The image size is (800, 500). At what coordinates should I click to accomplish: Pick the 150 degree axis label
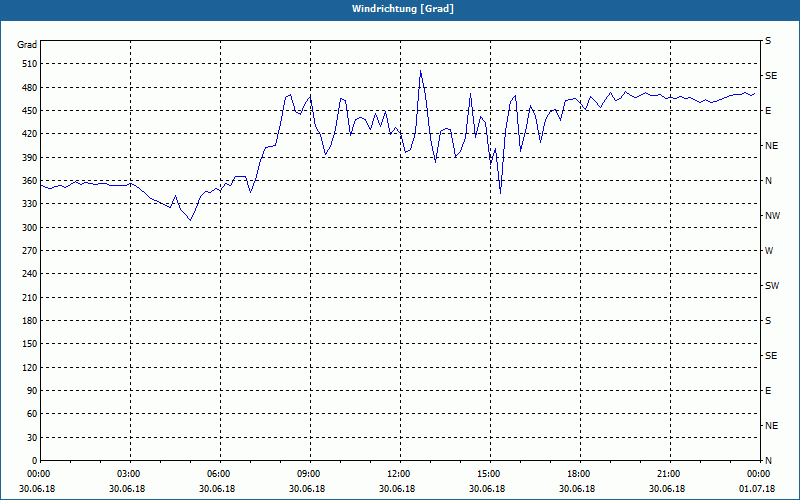click(30, 344)
